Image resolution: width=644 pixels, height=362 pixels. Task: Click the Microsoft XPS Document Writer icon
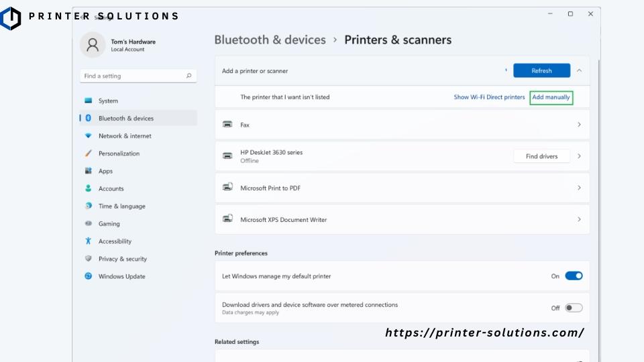pyautogui.click(x=227, y=219)
